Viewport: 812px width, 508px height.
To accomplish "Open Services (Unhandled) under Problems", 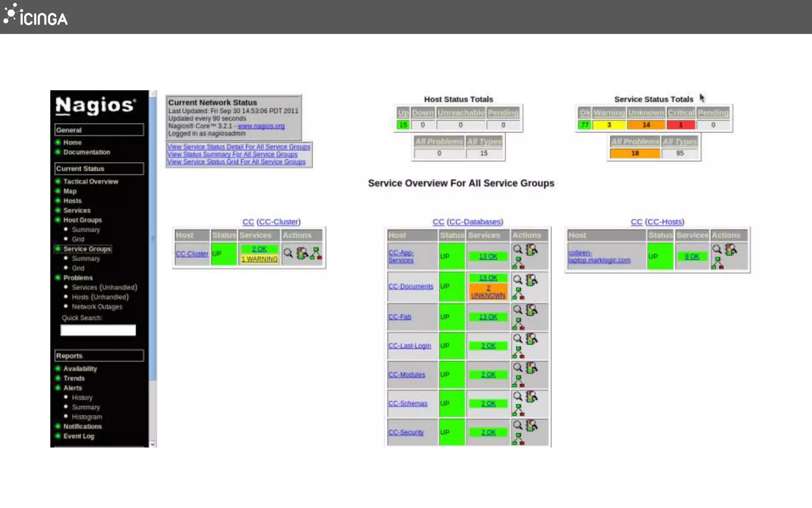I will 104,287.
